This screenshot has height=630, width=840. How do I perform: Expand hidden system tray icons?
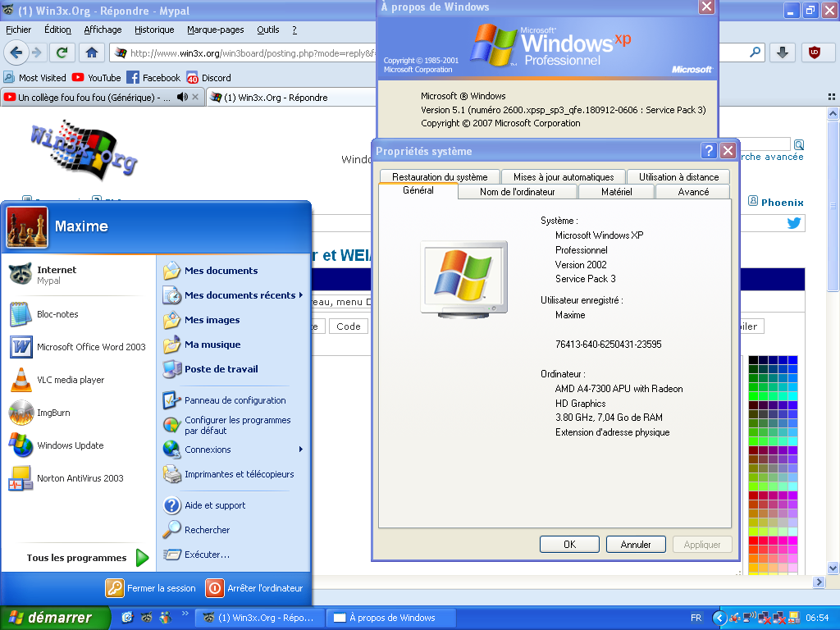coord(719,618)
